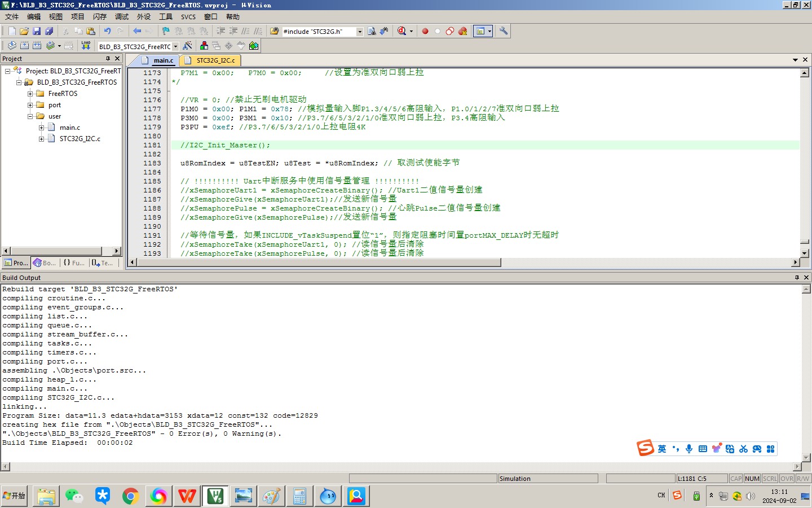Image resolution: width=812 pixels, height=508 pixels.
Task: Unindent the selected lines
Action: (233, 31)
